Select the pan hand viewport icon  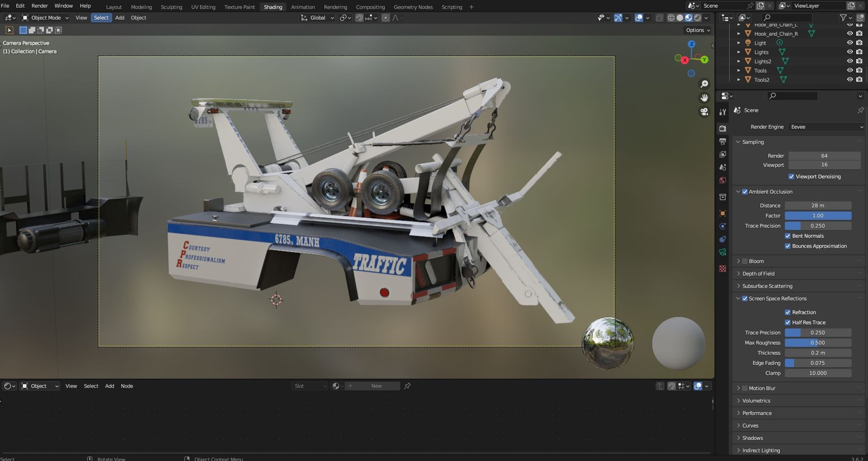coord(704,98)
